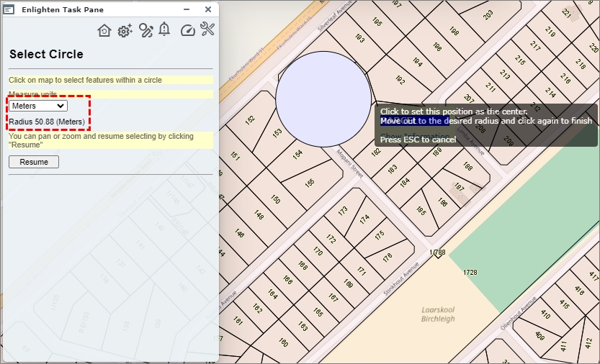The width and height of the screenshot is (600, 364).
Task: Open the bell notifications icon
Action: point(165,29)
